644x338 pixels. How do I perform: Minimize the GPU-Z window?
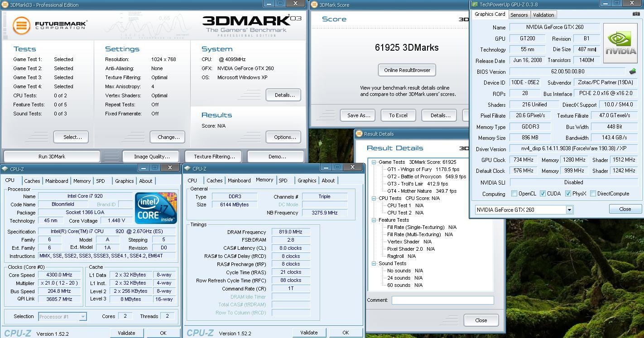tap(605, 3)
